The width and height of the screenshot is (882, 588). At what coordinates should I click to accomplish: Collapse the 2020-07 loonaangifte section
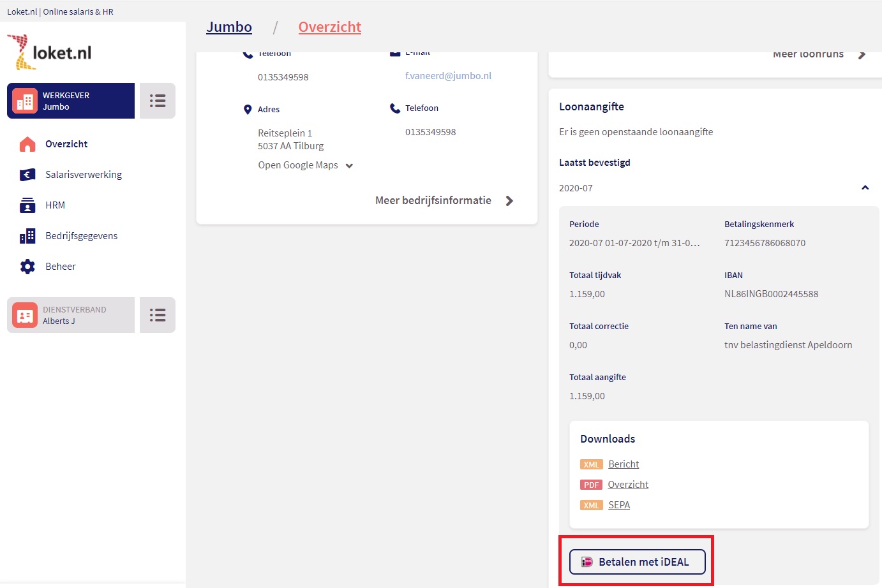[x=865, y=188]
